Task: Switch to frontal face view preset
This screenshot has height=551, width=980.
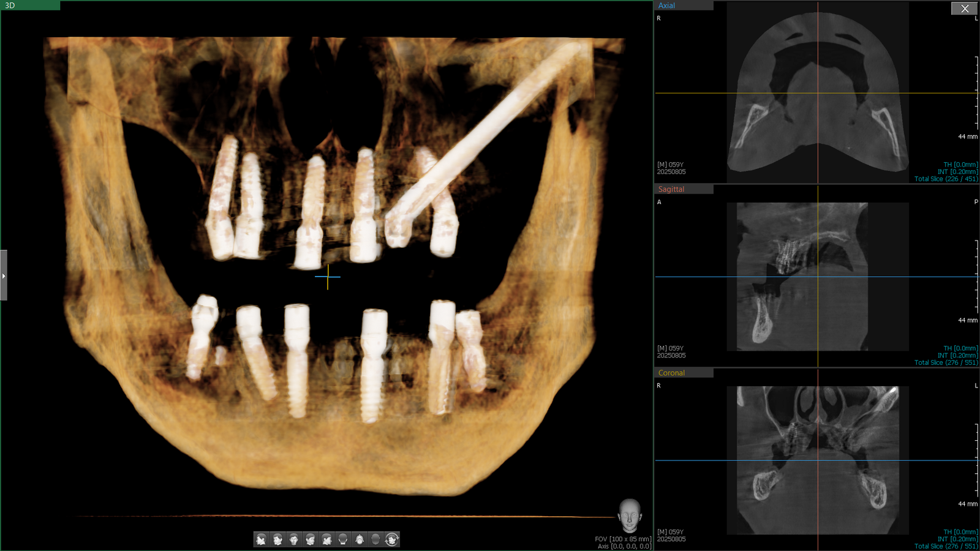Action: pyautogui.click(x=294, y=539)
